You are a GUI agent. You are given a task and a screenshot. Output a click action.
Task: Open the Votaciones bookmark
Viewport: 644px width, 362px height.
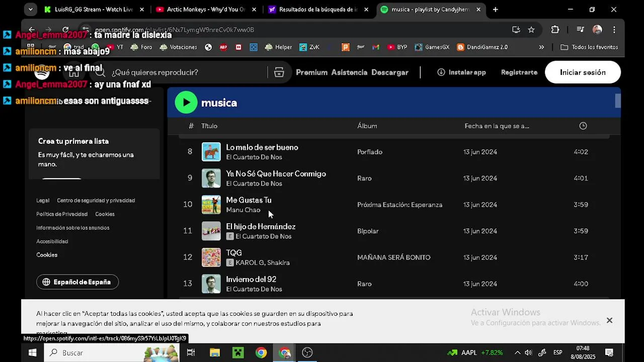click(178, 47)
